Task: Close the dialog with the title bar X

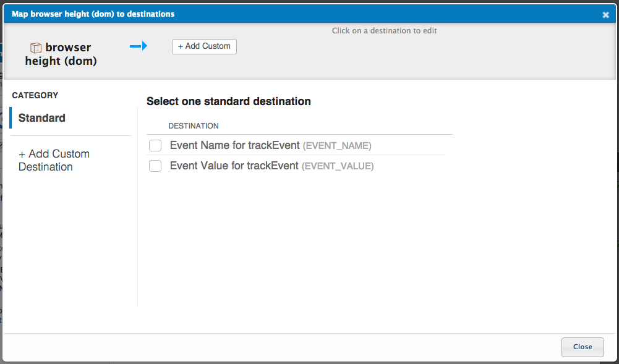Action: point(605,15)
